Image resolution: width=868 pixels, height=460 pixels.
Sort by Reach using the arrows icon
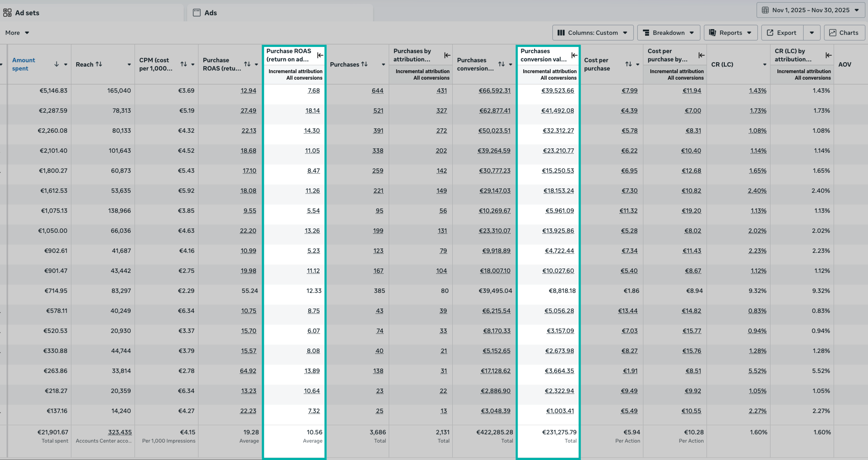[x=99, y=64]
